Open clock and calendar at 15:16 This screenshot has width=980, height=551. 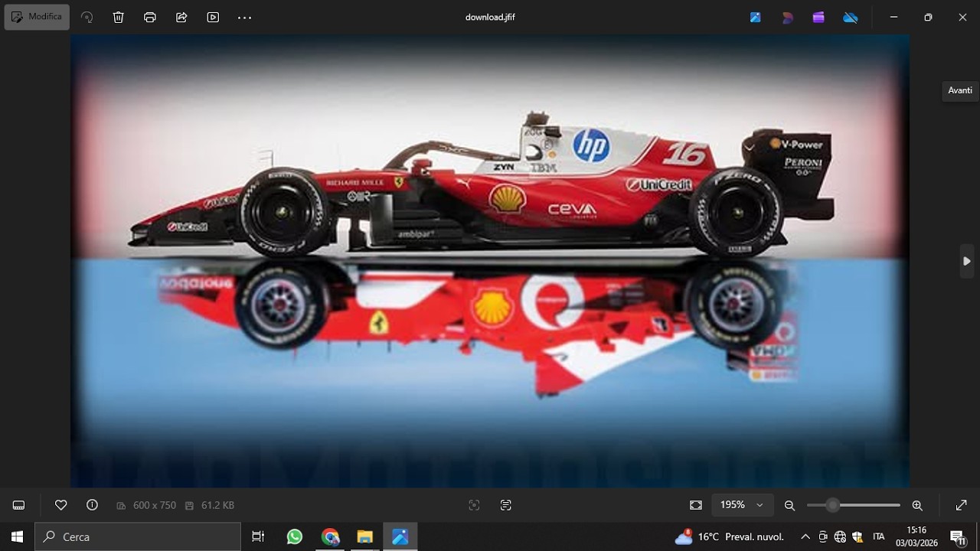coord(916,536)
